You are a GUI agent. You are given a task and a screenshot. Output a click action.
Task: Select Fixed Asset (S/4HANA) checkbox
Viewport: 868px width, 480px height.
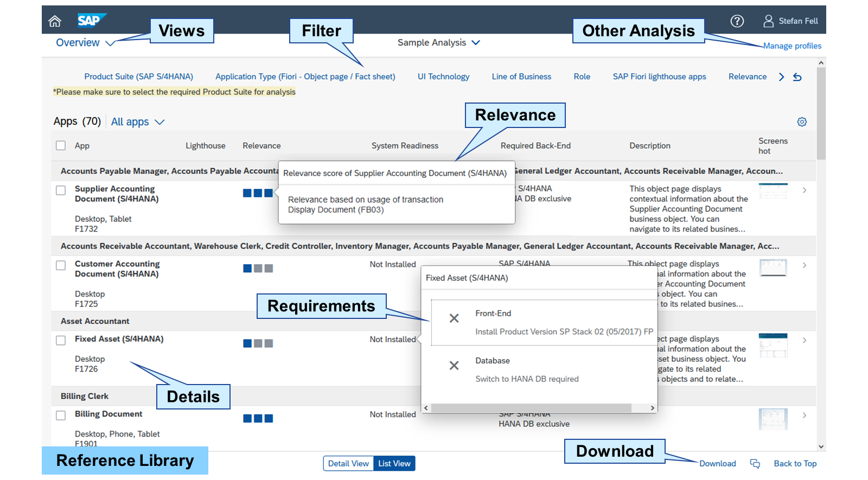(x=61, y=340)
